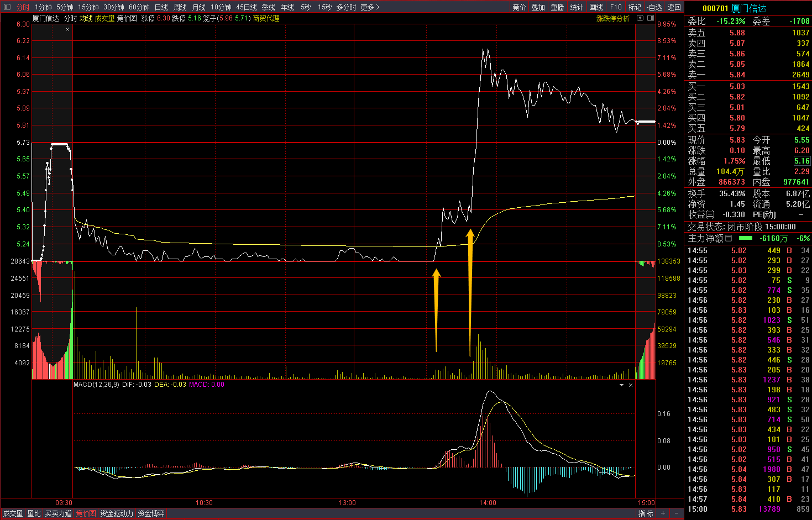This screenshot has width=812, height=520.
Task: Toggle the 均线 average line display
Action: (x=86, y=18)
